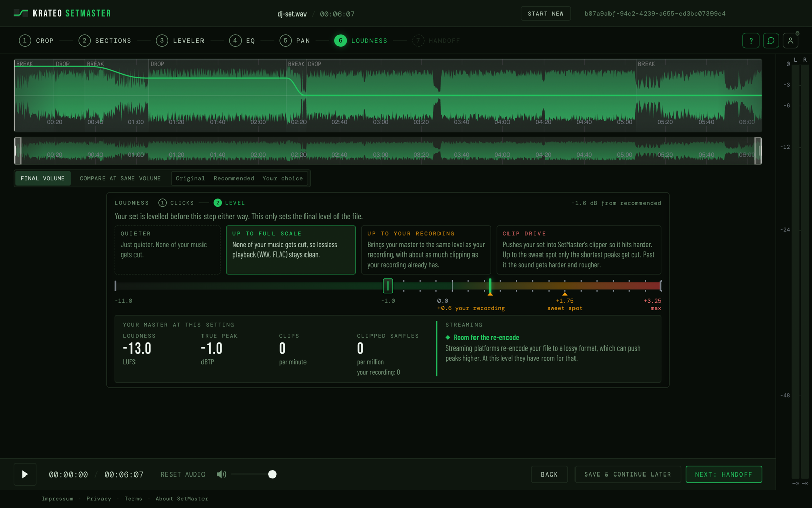Click the your recording marker on slider

[490, 288]
